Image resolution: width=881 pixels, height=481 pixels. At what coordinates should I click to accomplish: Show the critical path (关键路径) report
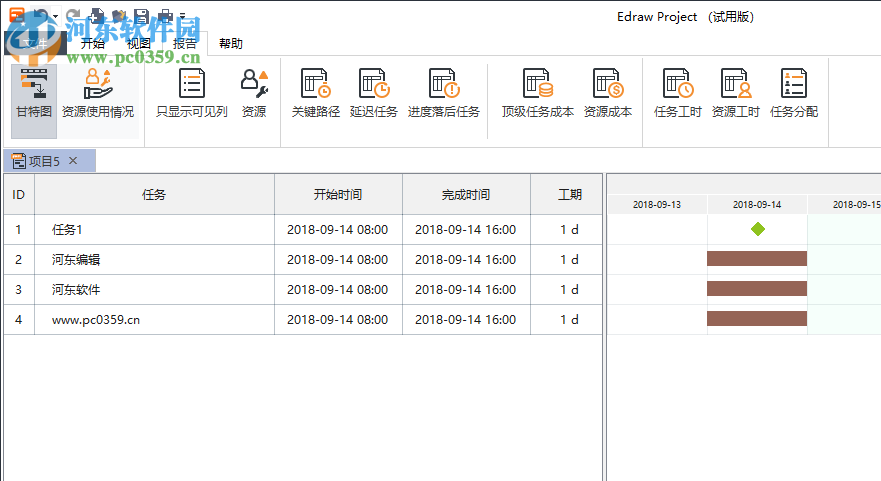[316, 94]
